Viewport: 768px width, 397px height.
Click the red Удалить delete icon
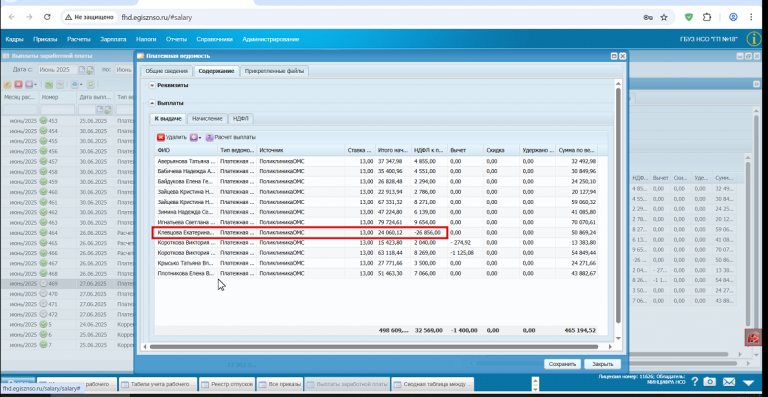tap(161, 138)
